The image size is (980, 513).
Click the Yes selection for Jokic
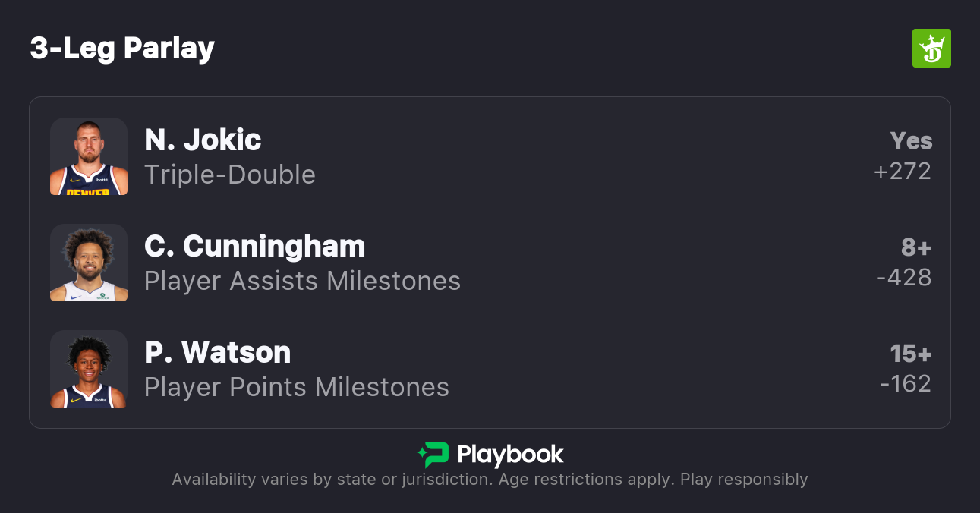coord(911,141)
